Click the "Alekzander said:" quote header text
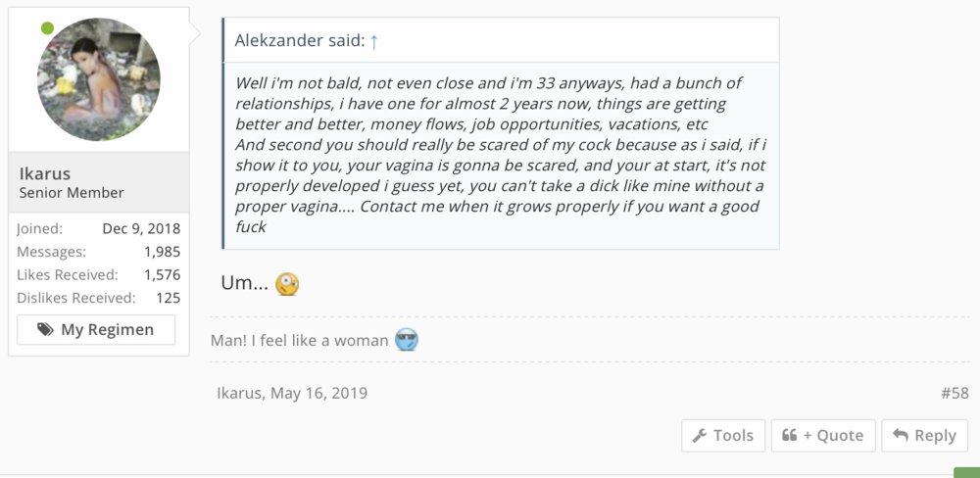The width and height of the screenshot is (980, 478). [x=299, y=41]
